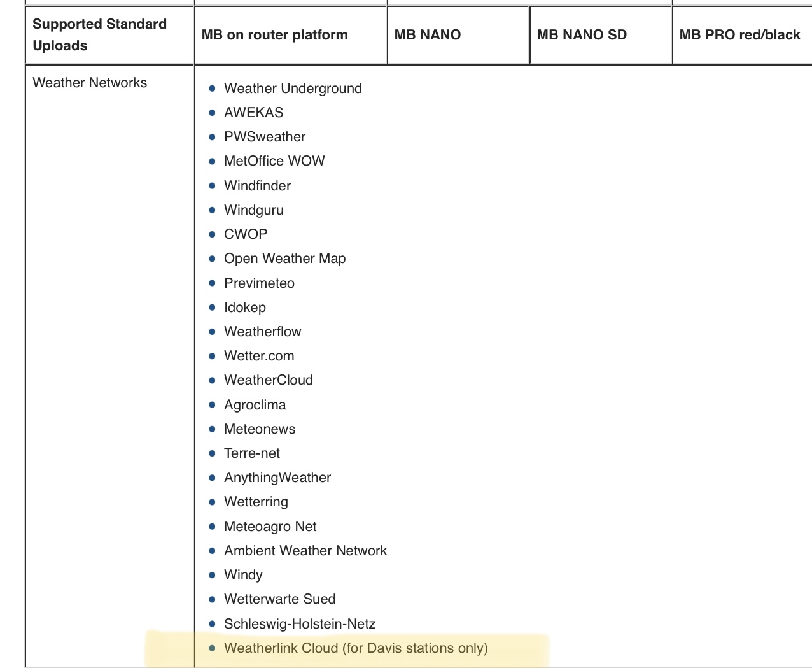Select 'Weather Underground' in the list
The image size is (812, 668).
point(293,89)
